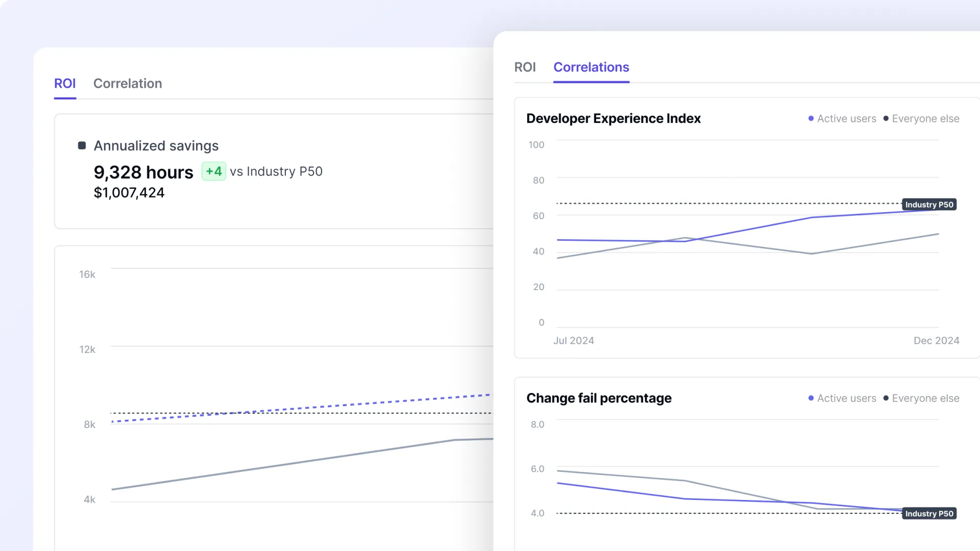Click the $1,007,424 dollar amount
The image size is (980, 551).
(129, 193)
